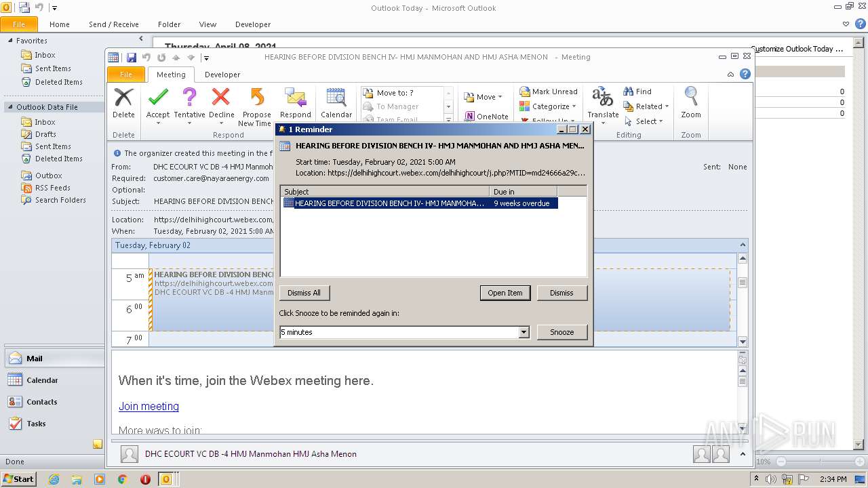Open Move to: ? quick step

402,93
